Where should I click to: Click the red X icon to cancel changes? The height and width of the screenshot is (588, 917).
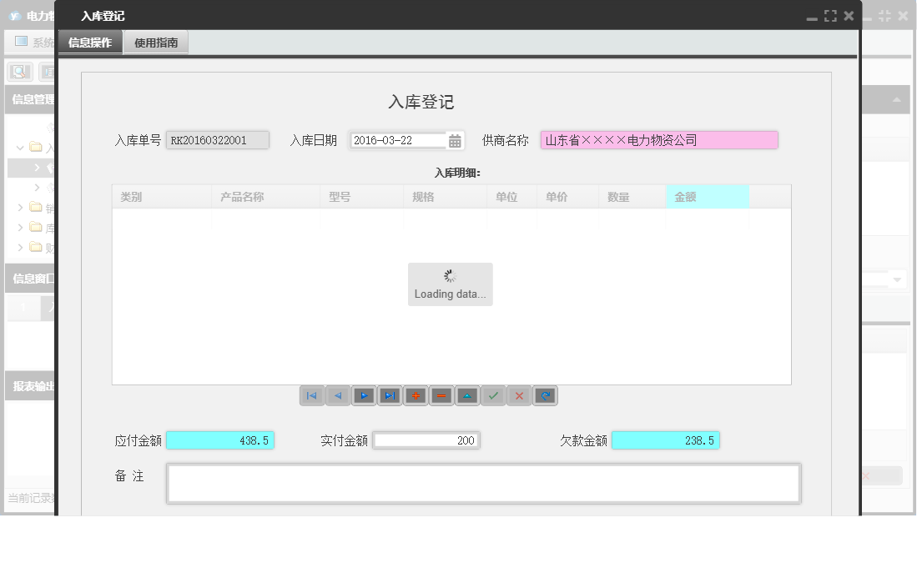(519, 395)
